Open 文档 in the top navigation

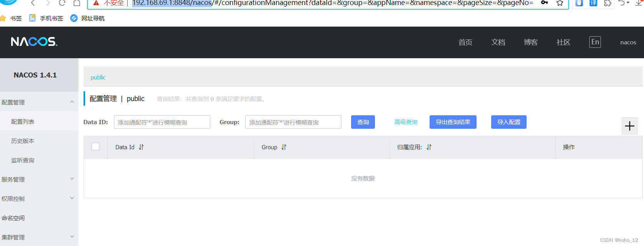tap(498, 42)
